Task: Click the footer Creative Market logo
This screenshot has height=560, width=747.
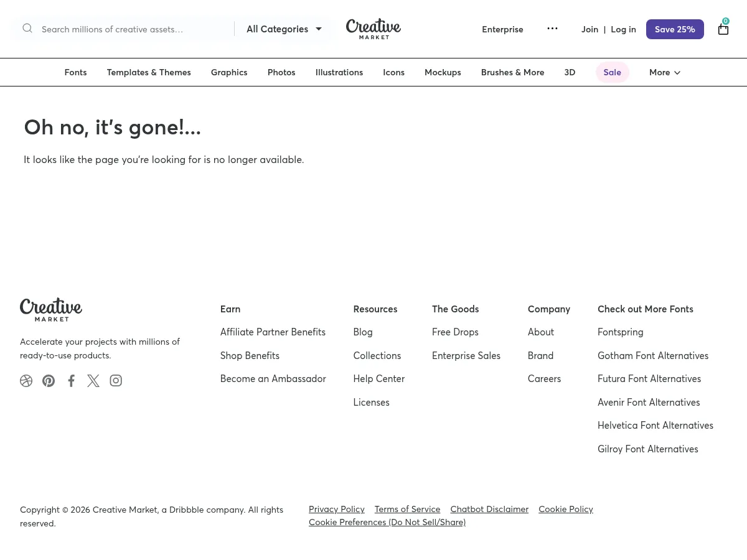Action: (x=51, y=309)
